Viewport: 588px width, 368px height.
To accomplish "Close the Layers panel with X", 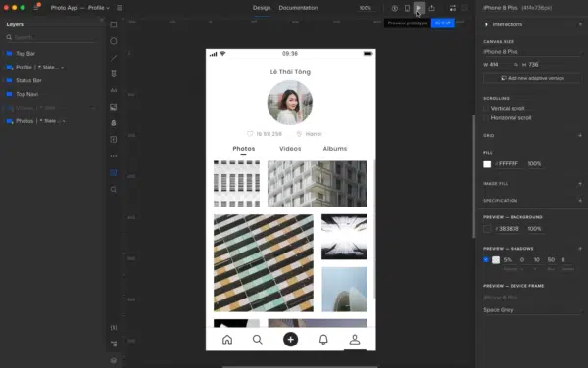I will click(x=102, y=20).
